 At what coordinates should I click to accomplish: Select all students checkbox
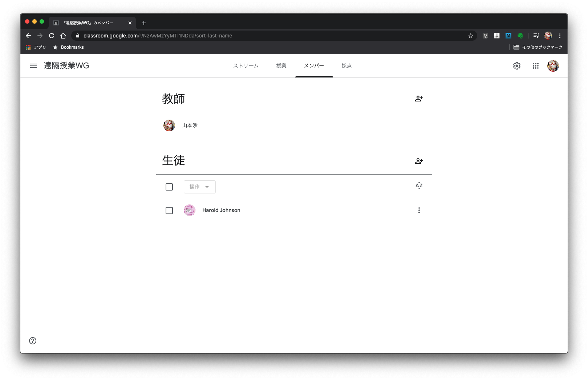point(169,187)
